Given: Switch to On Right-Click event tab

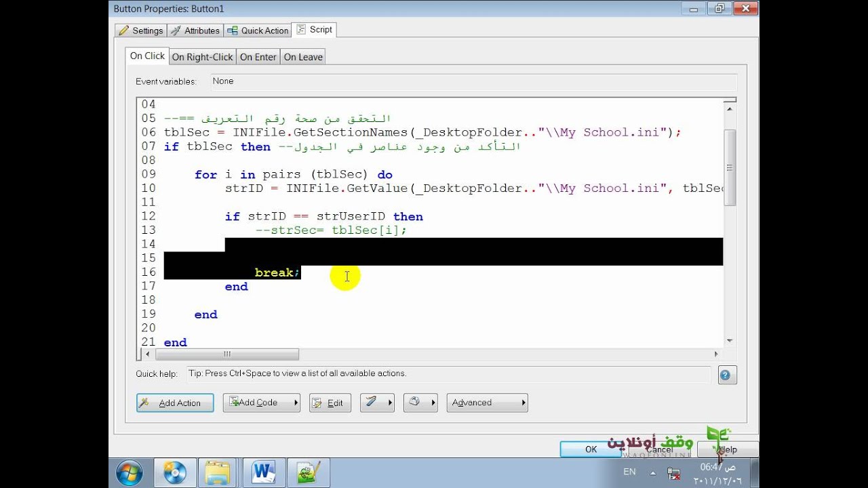Looking at the screenshot, I should (x=202, y=57).
